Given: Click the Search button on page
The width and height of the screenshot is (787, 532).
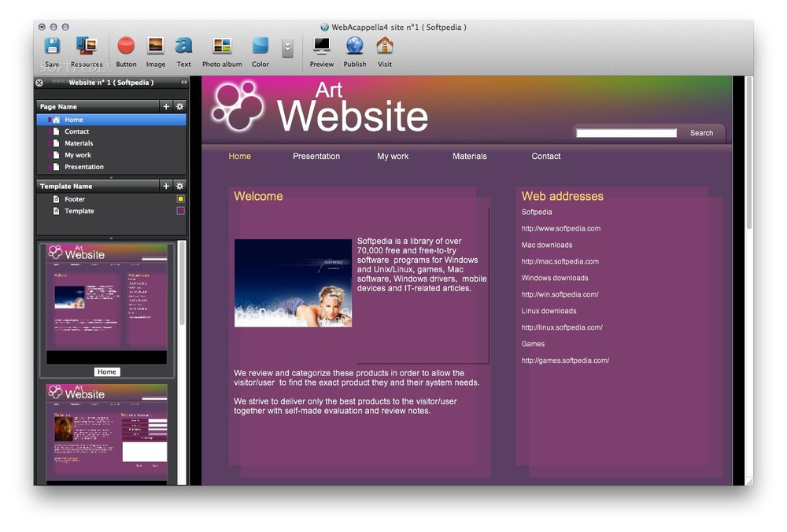Looking at the screenshot, I should click(701, 133).
